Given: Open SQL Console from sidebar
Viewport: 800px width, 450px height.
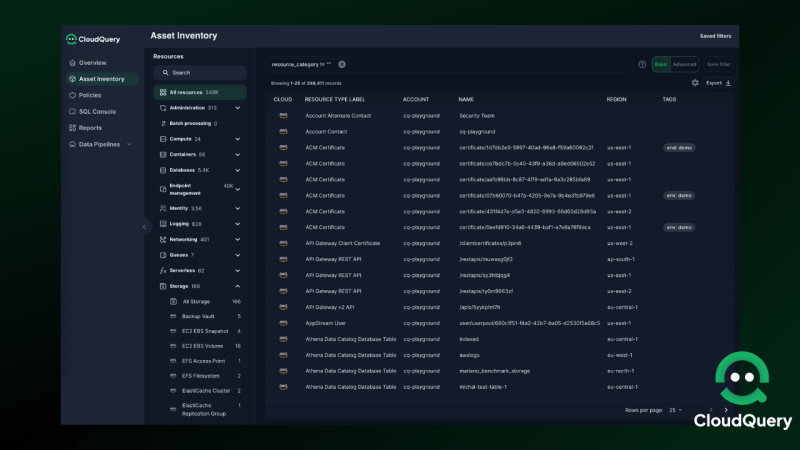Looking at the screenshot, I should [97, 112].
